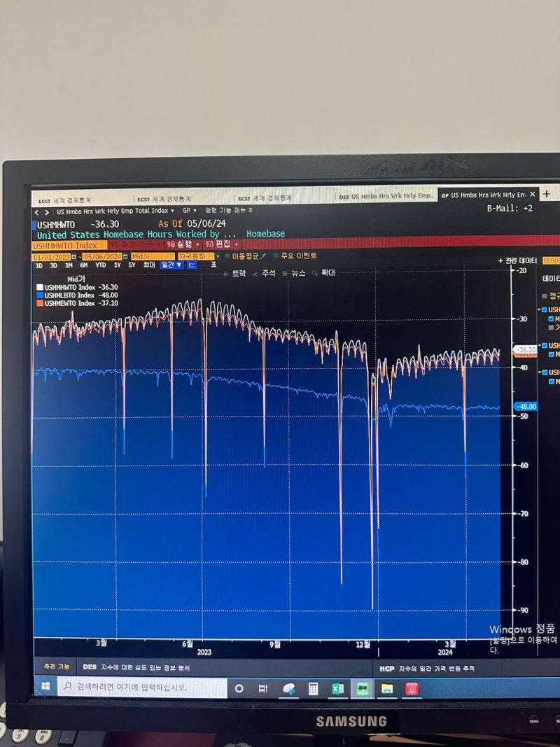Edit moving average pencil icon
This screenshot has width=560, height=747.
tap(263, 256)
